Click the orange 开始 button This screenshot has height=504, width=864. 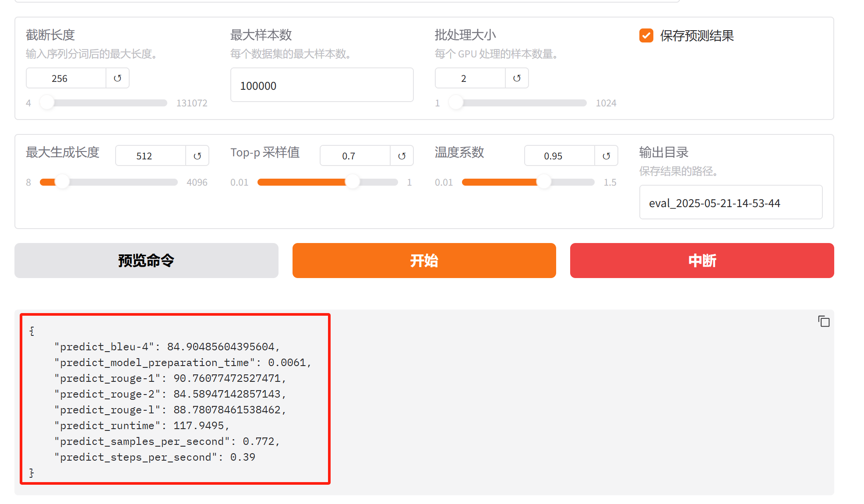424,261
